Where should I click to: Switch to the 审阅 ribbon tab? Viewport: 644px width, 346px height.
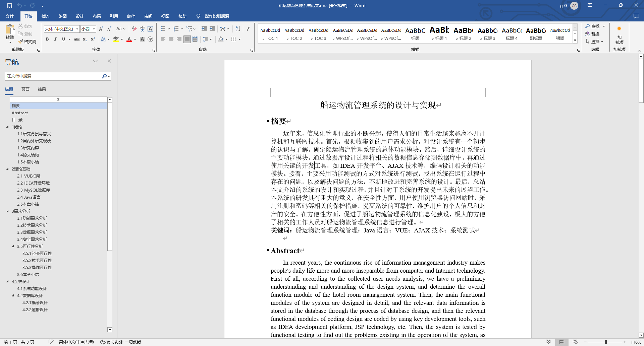(x=148, y=16)
